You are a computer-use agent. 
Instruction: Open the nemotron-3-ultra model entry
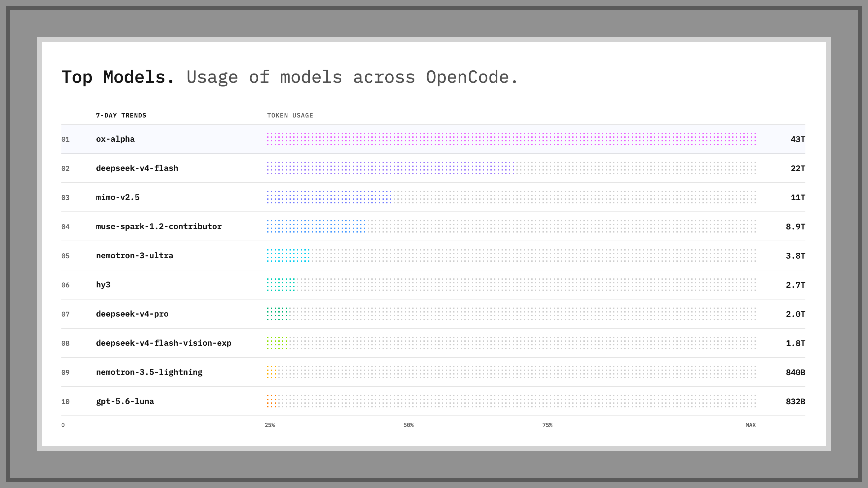click(433, 255)
